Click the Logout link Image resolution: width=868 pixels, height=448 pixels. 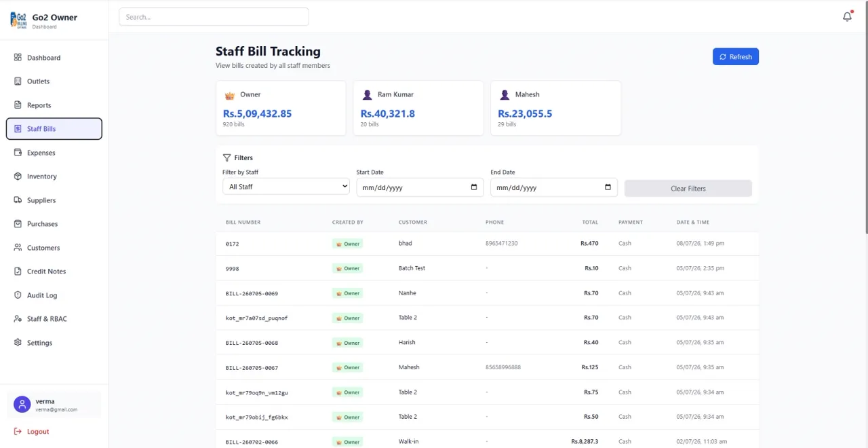(x=32, y=432)
